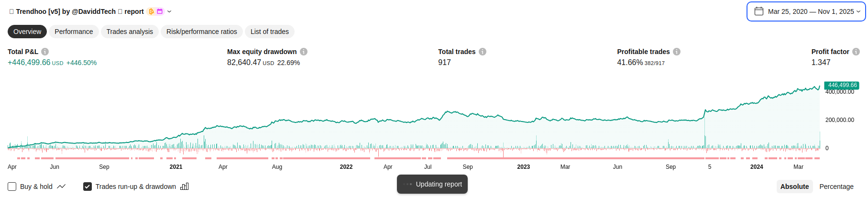Switch chart scale to Percentage
Screen dimensions: 868x198
(x=836, y=187)
